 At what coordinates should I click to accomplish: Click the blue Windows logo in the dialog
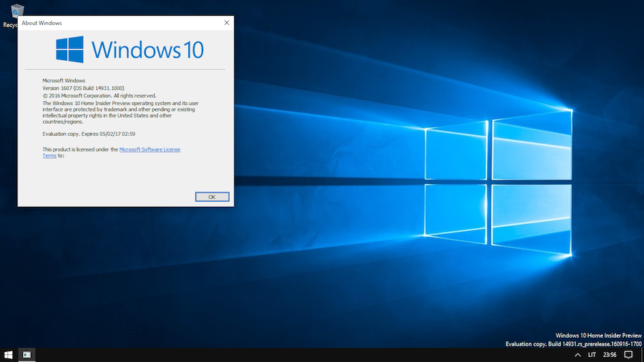[70, 49]
